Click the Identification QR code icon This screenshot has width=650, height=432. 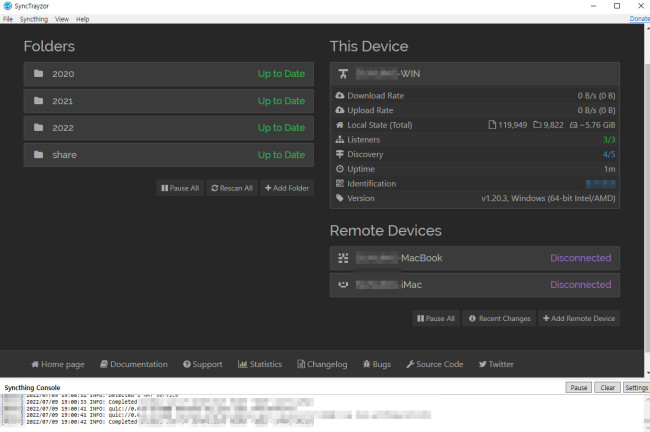[340, 183]
